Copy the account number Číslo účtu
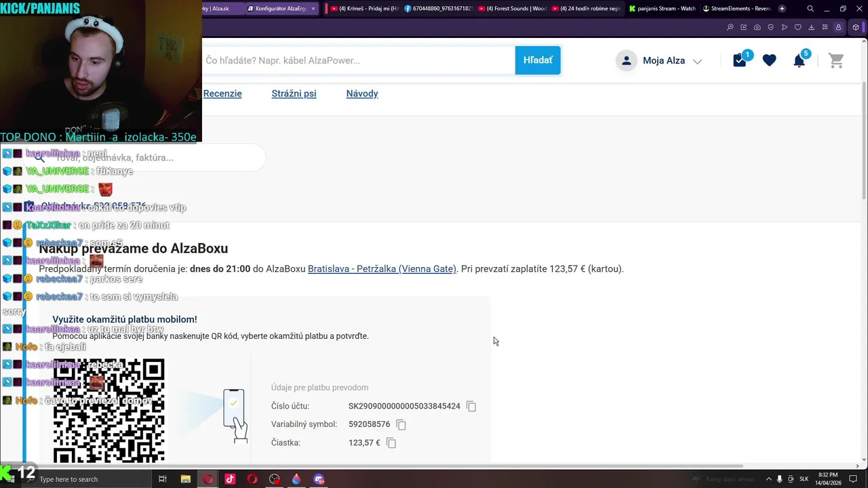The height and width of the screenshot is (488, 868). pyautogui.click(x=471, y=406)
